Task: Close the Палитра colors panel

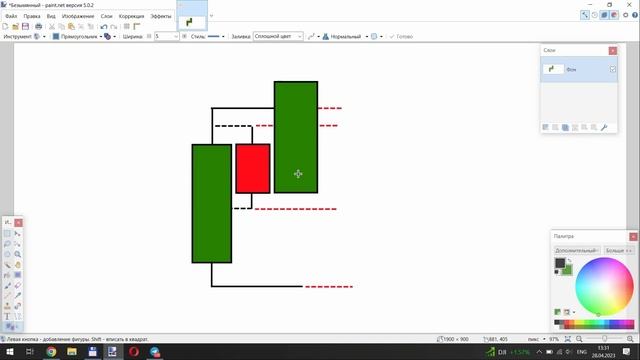Action: [x=633, y=237]
